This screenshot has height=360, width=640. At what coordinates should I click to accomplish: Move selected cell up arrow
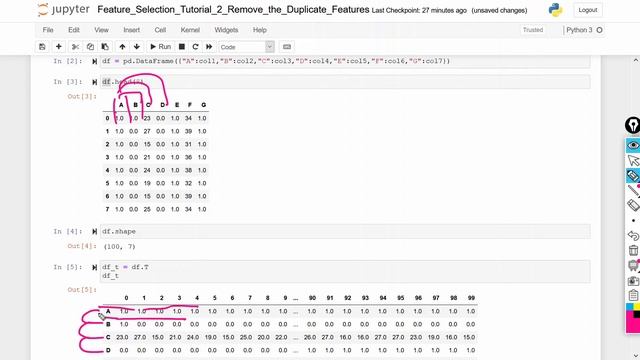click(122, 47)
